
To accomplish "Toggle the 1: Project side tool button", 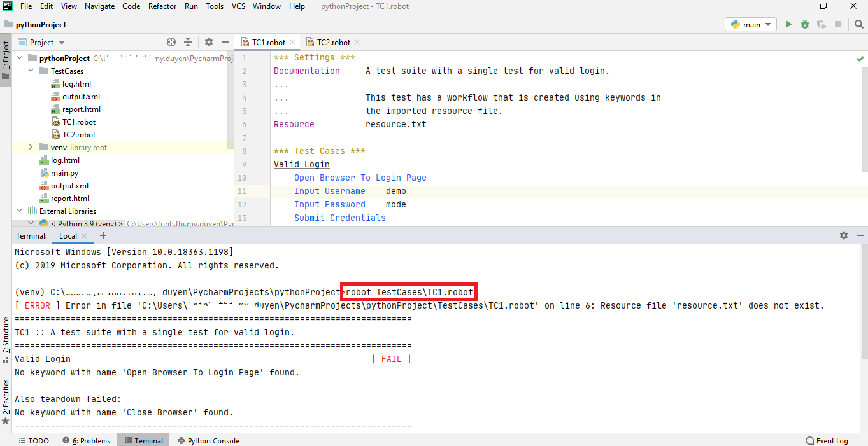I will pos(6,60).
